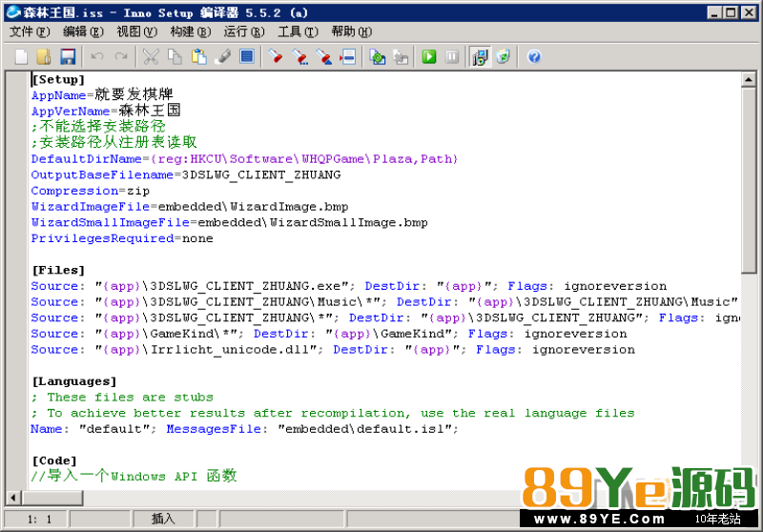Open an existing script with folder icon

click(44, 57)
